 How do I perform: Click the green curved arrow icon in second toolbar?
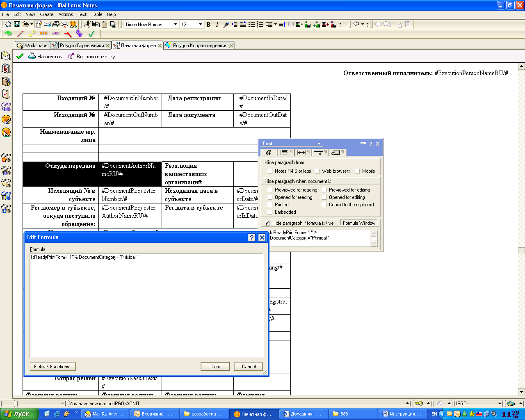click(x=8, y=34)
